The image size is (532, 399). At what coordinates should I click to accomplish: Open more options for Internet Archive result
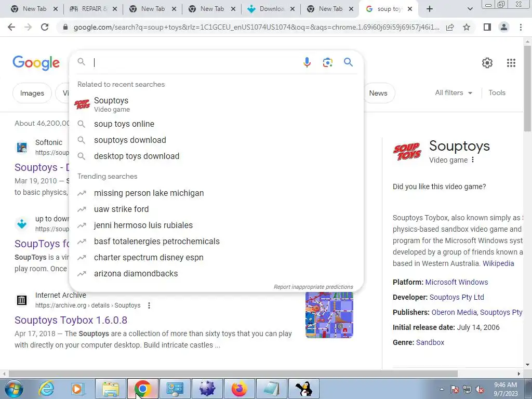149,305
